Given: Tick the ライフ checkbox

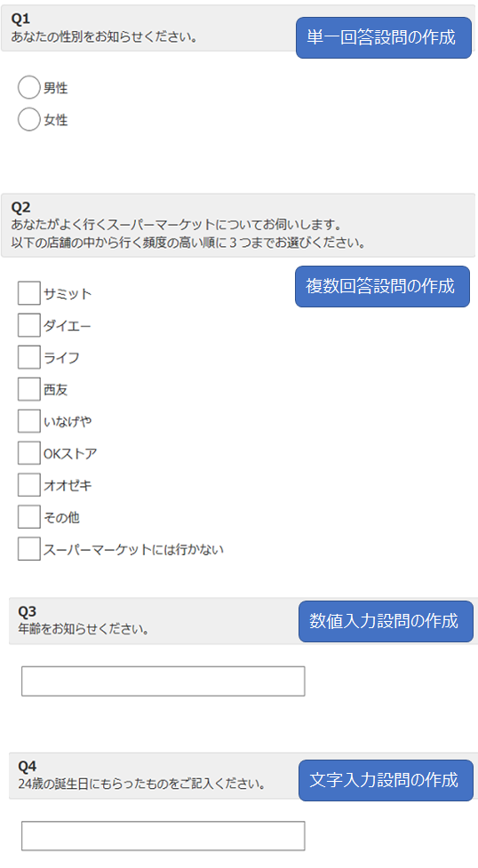Looking at the screenshot, I should 28,358.
